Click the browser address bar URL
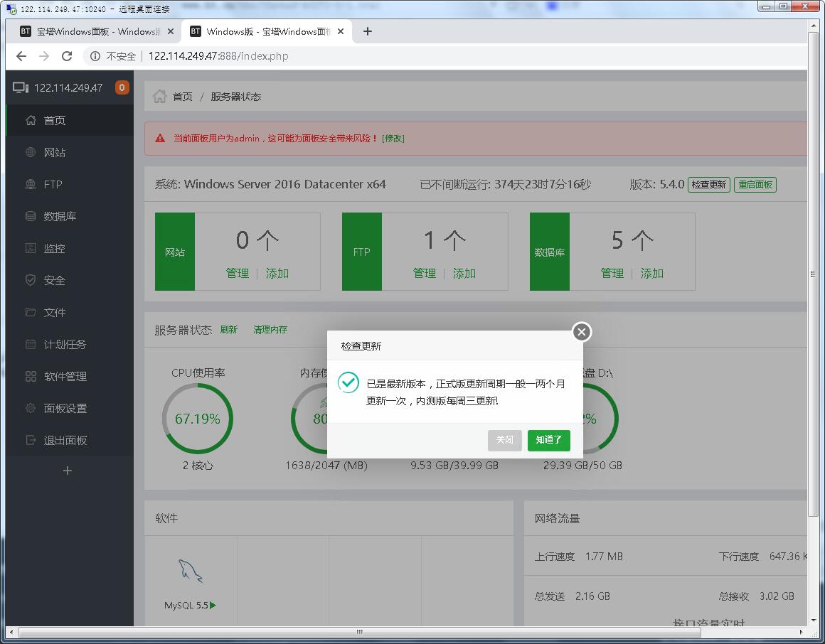 [218, 56]
